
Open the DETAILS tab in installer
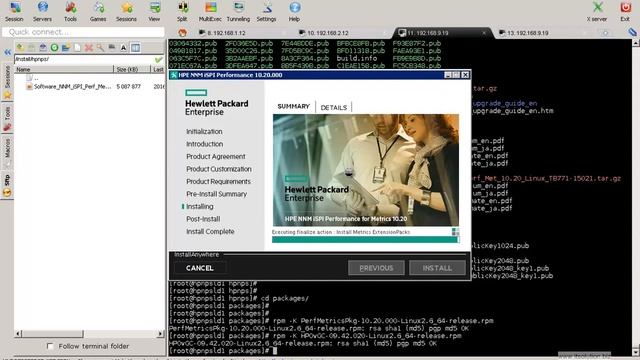[333, 107]
